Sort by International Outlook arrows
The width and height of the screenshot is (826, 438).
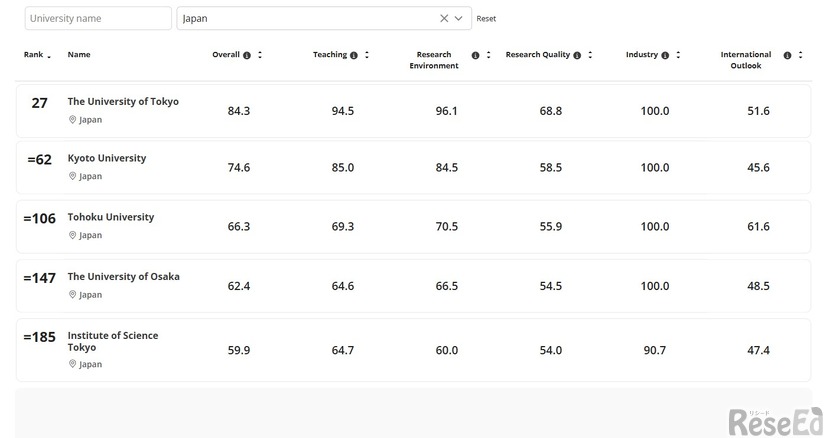coord(800,55)
